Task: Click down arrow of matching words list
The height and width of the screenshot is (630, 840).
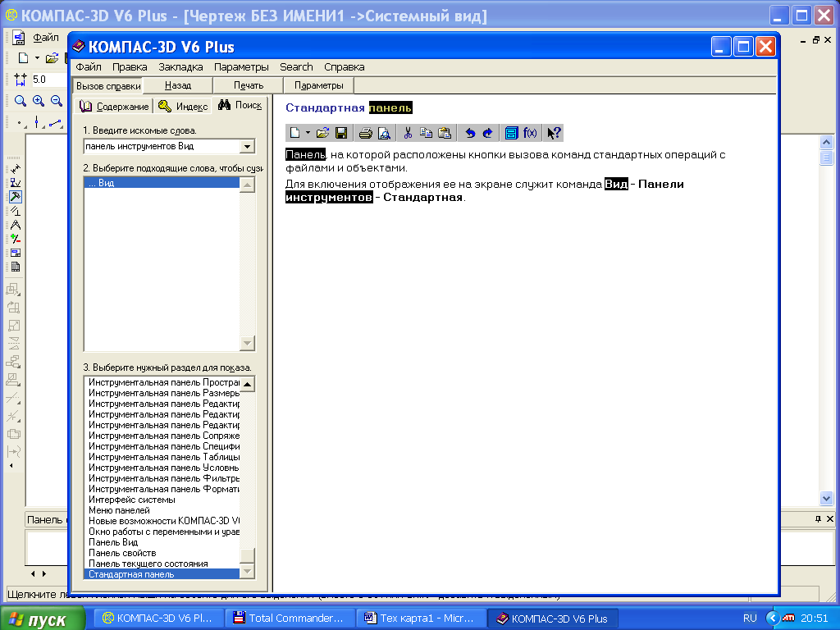Action: (247, 343)
